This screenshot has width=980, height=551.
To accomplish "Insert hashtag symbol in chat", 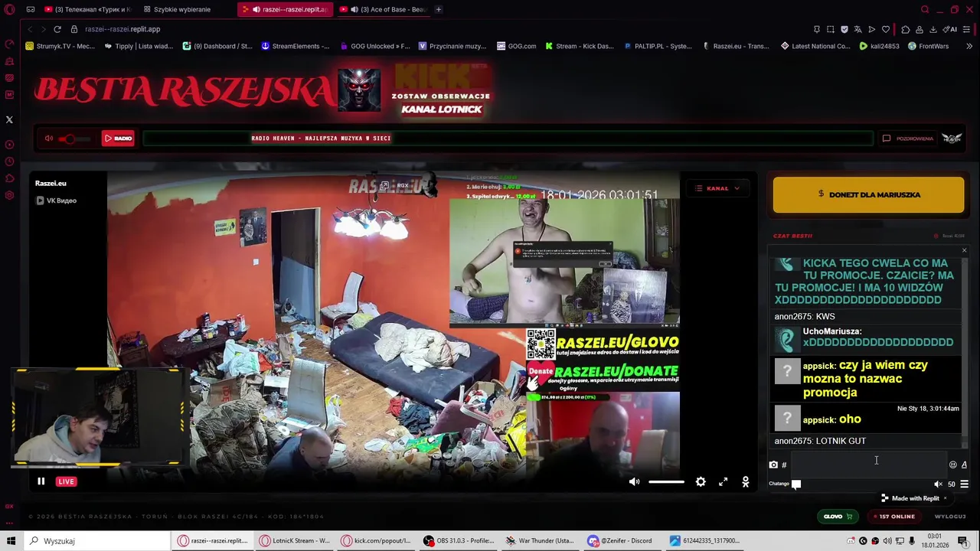I will 784,465.
